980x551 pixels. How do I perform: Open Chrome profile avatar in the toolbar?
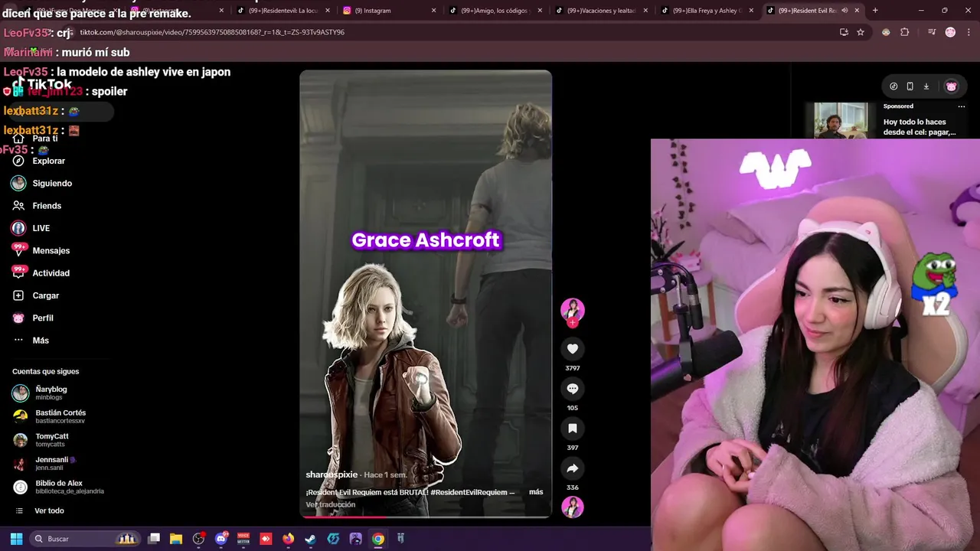point(950,32)
